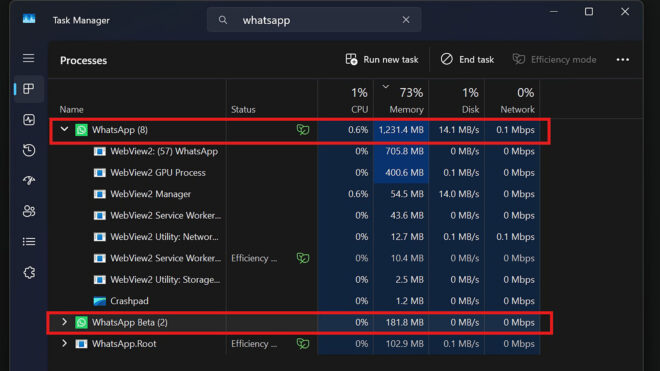This screenshot has width=660, height=371.
Task: Open the three-dot more options menu
Action: tap(623, 60)
